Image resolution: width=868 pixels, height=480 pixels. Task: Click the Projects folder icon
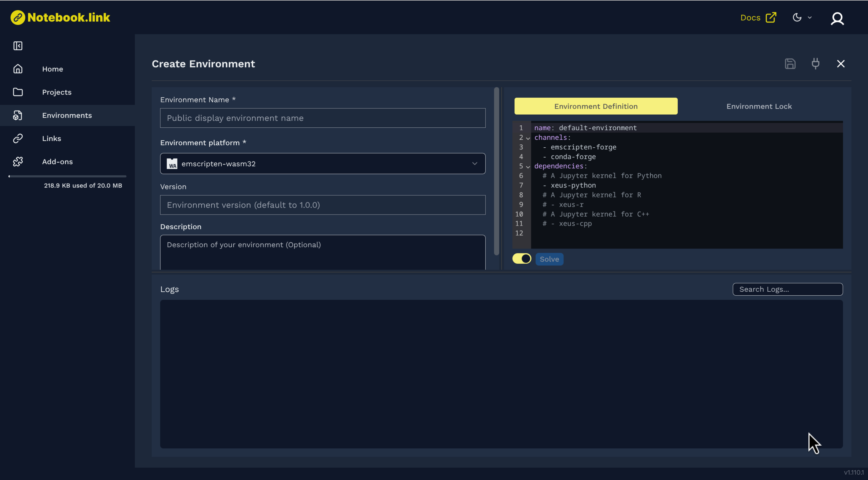tap(18, 92)
